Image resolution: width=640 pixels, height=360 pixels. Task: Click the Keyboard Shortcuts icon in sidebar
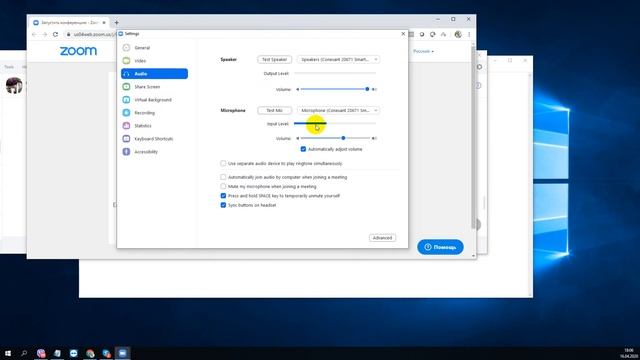tap(127, 139)
